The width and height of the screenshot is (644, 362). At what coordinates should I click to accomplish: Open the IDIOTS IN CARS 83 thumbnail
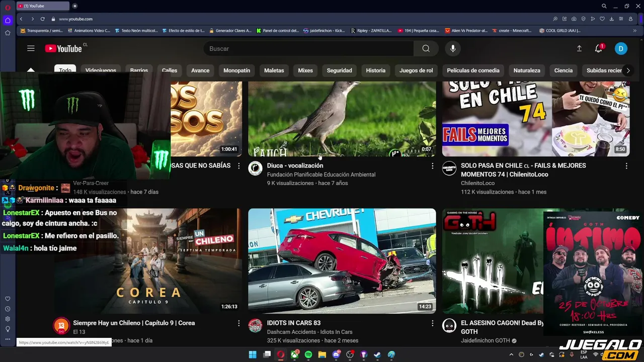coord(342,261)
